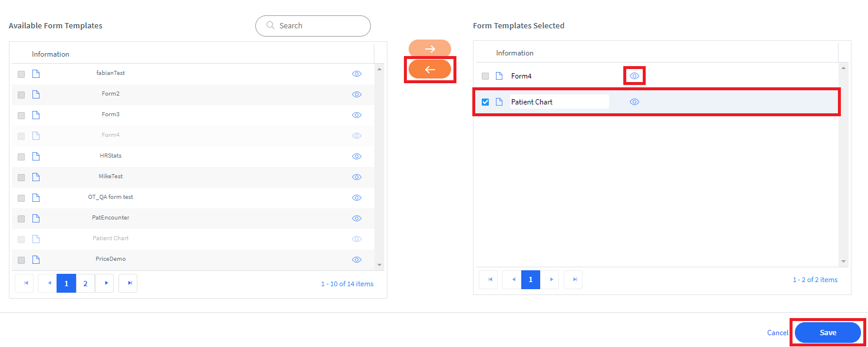
Task: Preview Form2 using its eye icon
Action: pos(357,94)
